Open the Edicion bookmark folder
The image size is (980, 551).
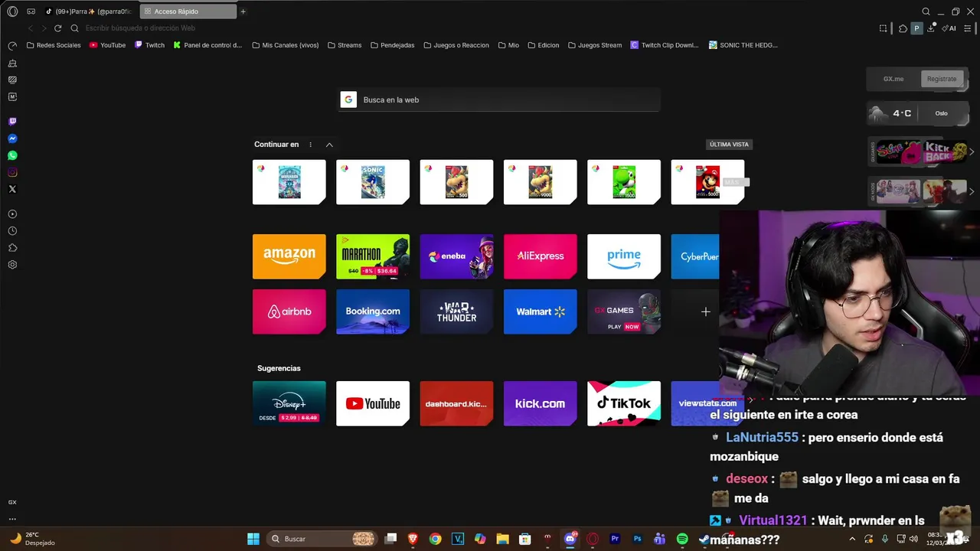[543, 45]
